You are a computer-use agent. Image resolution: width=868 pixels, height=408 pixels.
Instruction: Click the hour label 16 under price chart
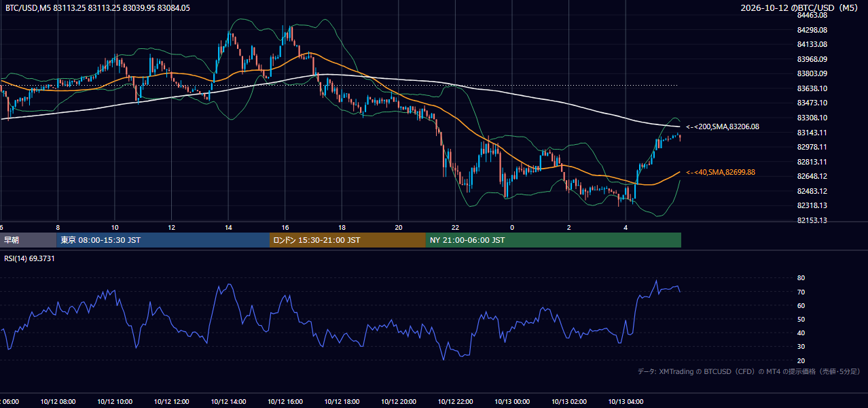[285, 227]
